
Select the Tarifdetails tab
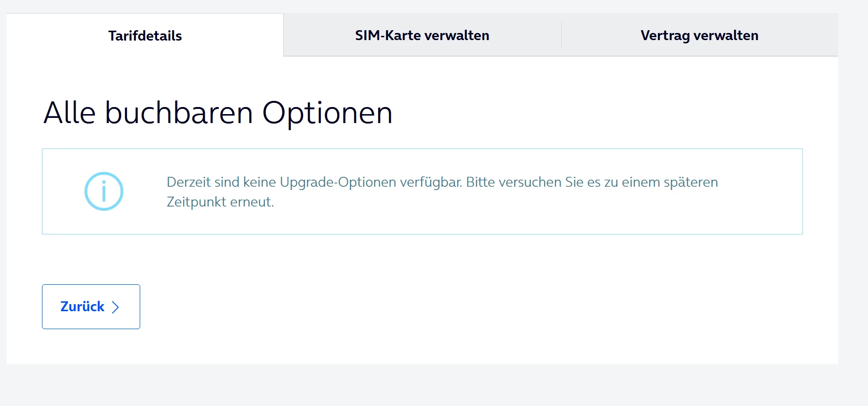click(x=145, y=36)
